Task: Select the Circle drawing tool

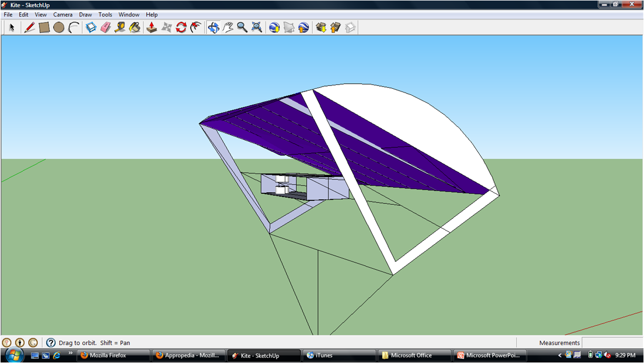Action: pos(59,27)
